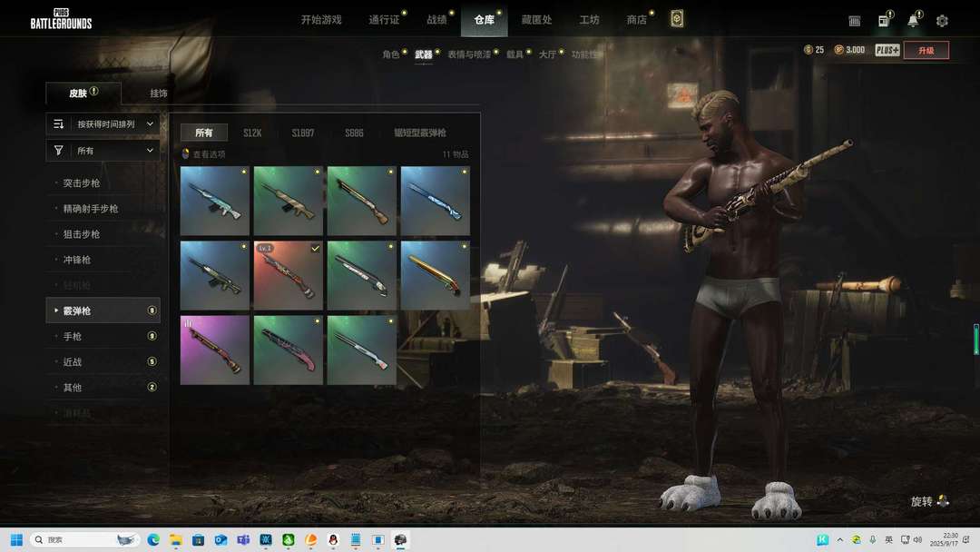Viewport: 980px width, 552px height.
Task: Open the 按获得时间排列 sort dropdown
Action: point(103,123)
